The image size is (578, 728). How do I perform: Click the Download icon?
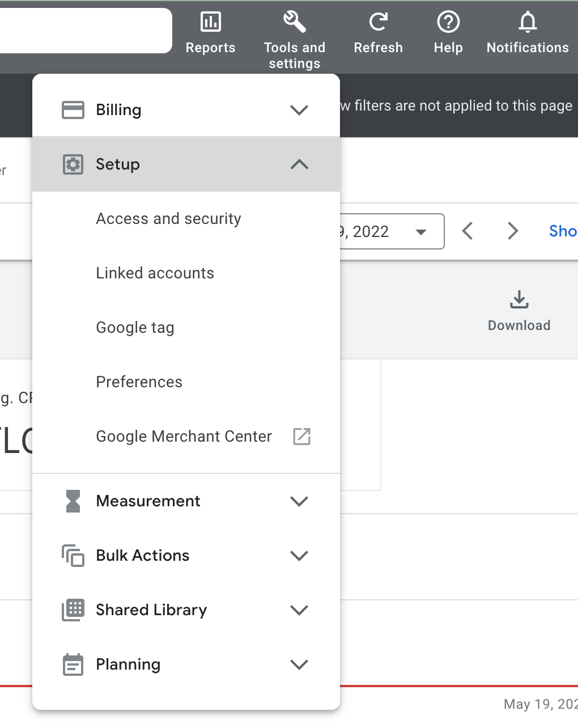519,300
